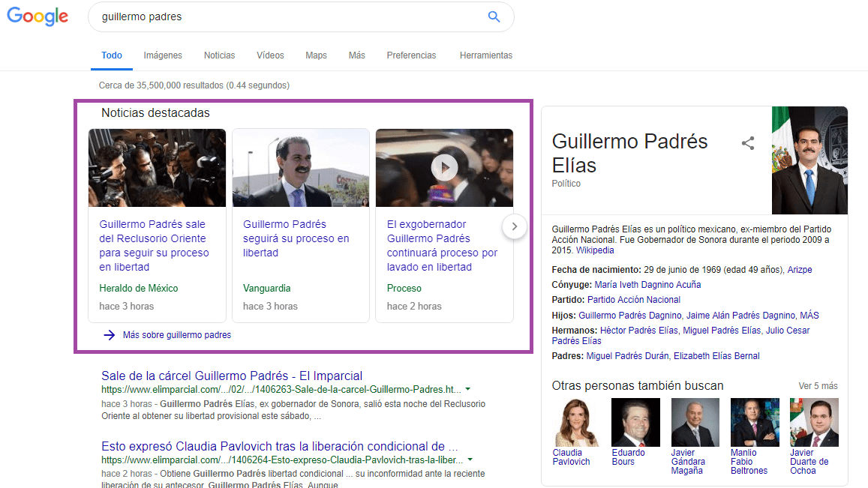Click the next arrow in news carousel
Screen dimensions: 868x488
tap(515, 226)
